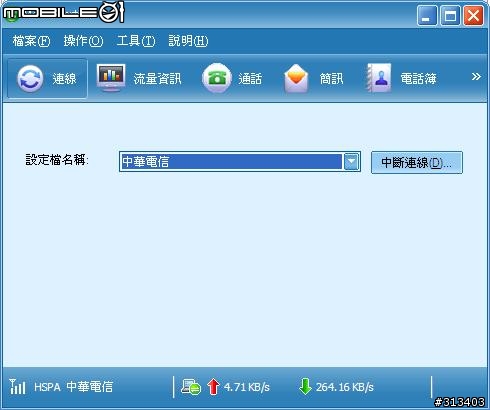This screenshot has height=410, width=490.
Task: Click the red upload arrow icon
Action: pyautogui.click(x=213, y=387)
